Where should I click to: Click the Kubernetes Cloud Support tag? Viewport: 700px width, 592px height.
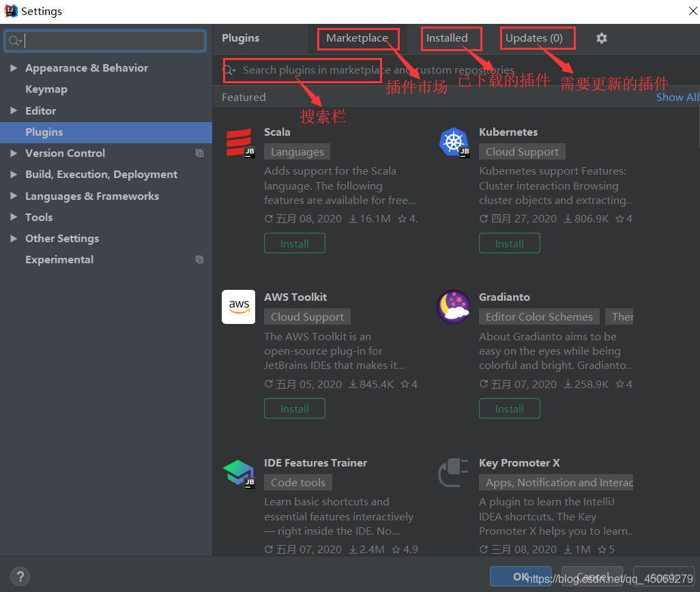pos(522,151)
